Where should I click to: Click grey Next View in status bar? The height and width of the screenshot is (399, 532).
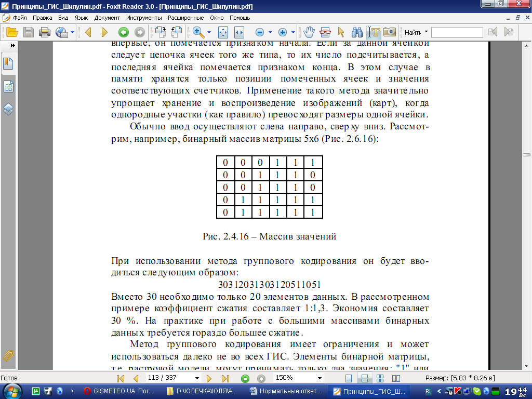pos(261,379)
